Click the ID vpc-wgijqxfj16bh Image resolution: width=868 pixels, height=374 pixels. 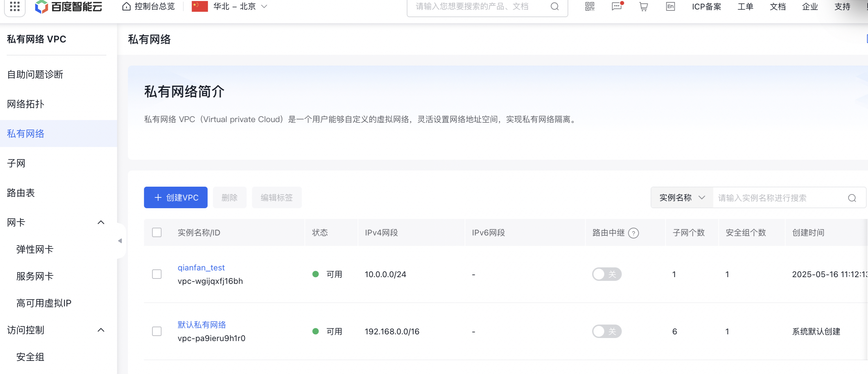[x=210, y=281]
